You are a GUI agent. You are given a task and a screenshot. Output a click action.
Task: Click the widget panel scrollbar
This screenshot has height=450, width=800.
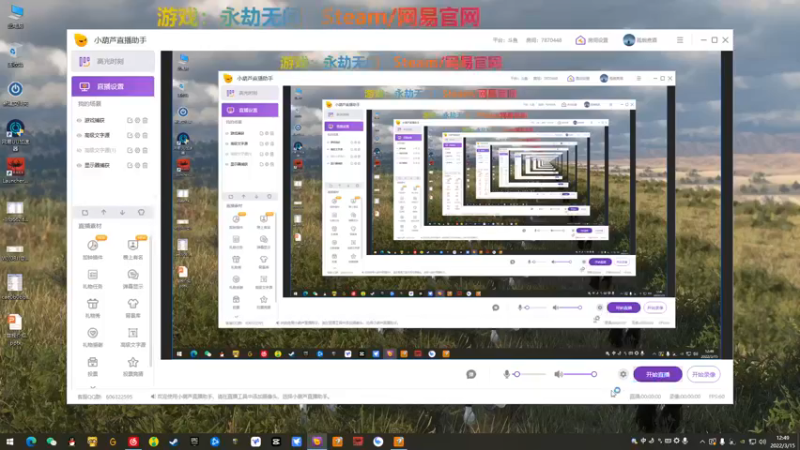pyautogui.click(x=151, y=301)
